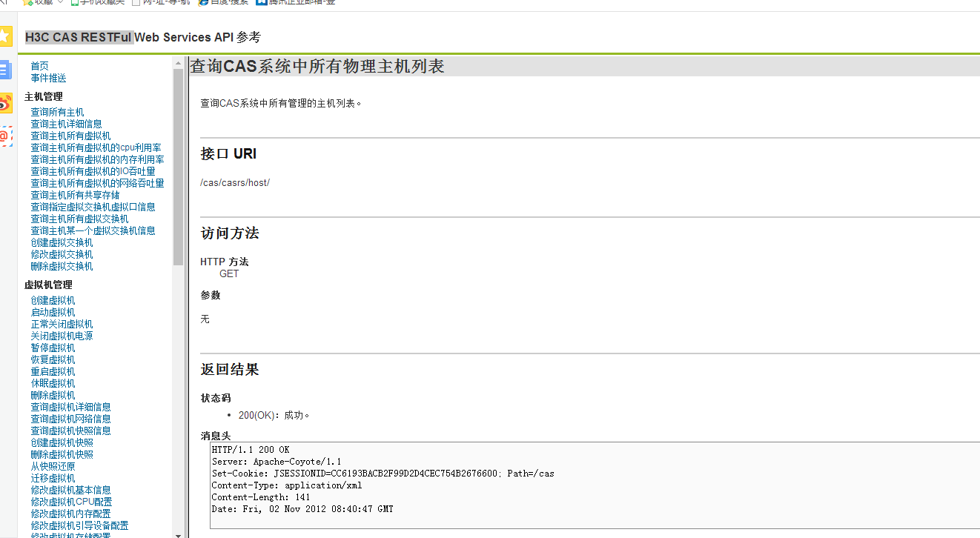980x538 pixels.
Task: Open the 查询虚拟机快照信息 link
Action: 70,431
